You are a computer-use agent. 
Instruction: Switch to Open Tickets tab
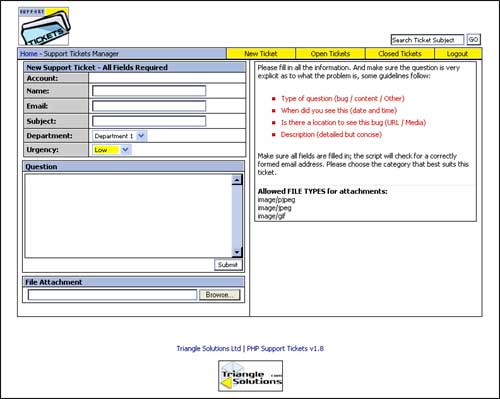(330, 54)
